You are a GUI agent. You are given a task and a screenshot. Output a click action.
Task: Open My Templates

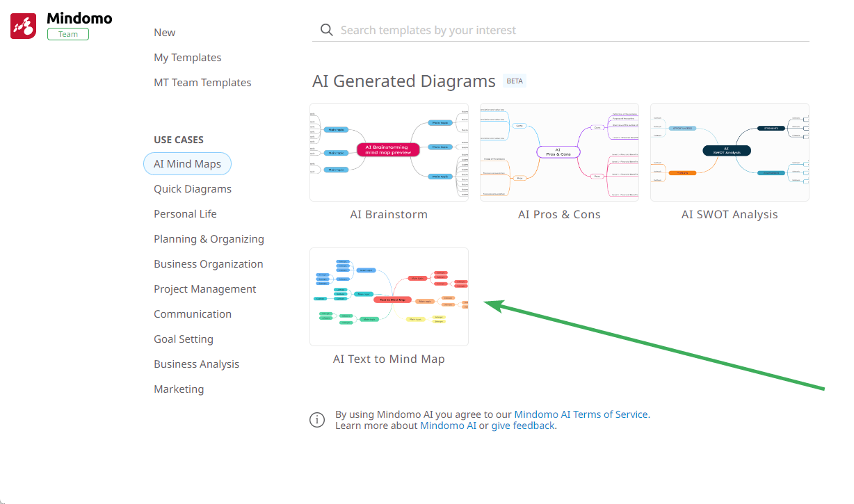point(188,58)
